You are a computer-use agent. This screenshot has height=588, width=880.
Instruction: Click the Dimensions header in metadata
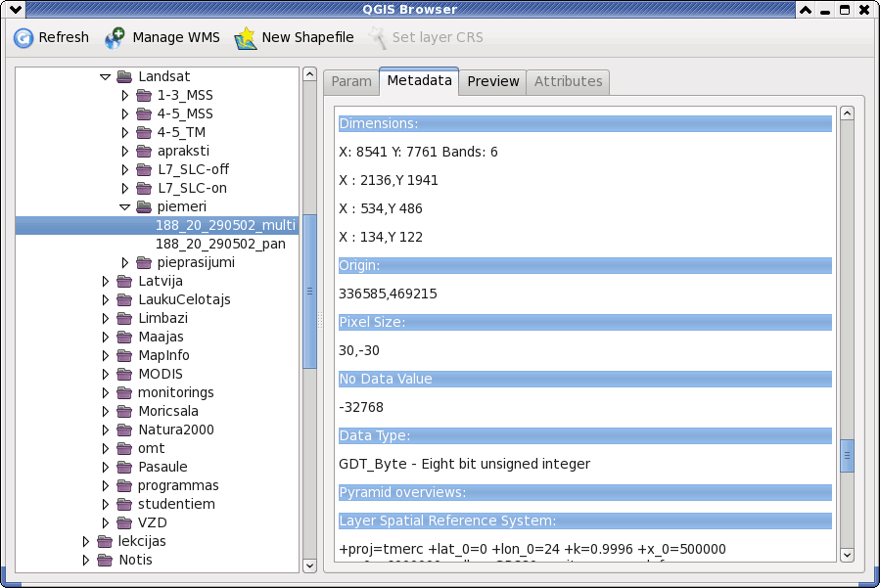tap(584, 123)
